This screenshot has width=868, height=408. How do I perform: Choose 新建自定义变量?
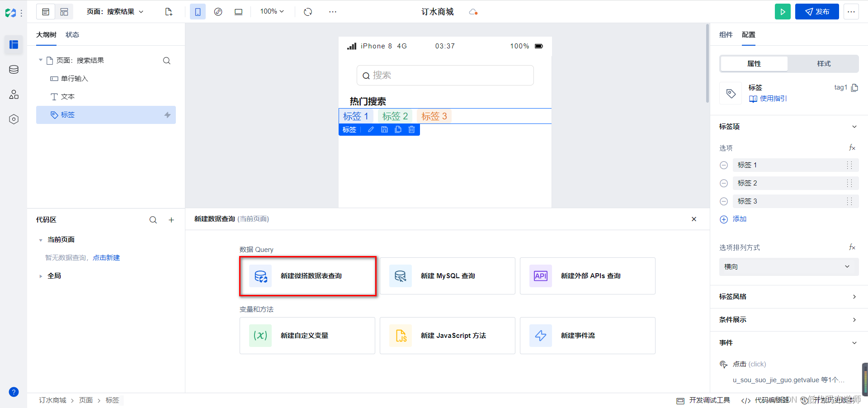click(307, 336)
